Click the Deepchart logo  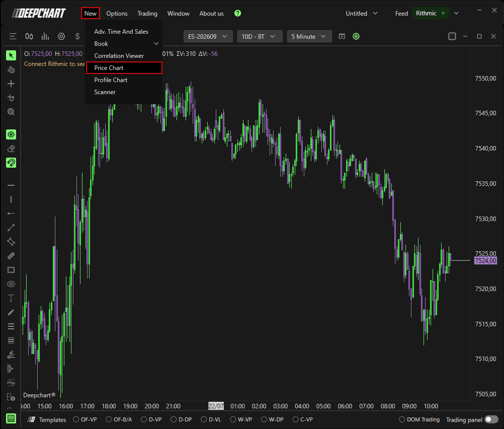click(x=39, y=13)
